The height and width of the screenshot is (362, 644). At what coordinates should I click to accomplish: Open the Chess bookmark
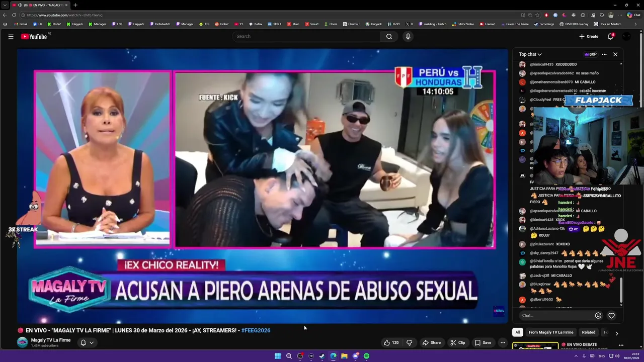click(x=331, y=24)
